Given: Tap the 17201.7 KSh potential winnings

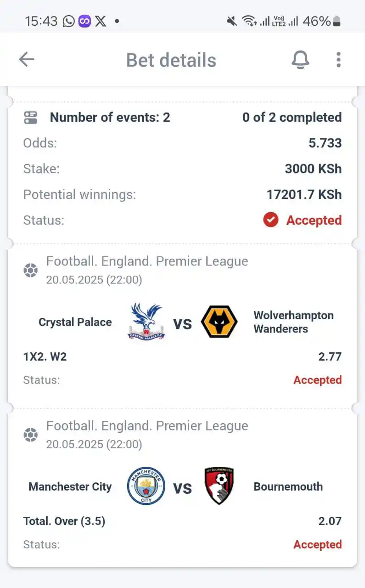Looking at the screenshot, I should [x=304, y=194].
